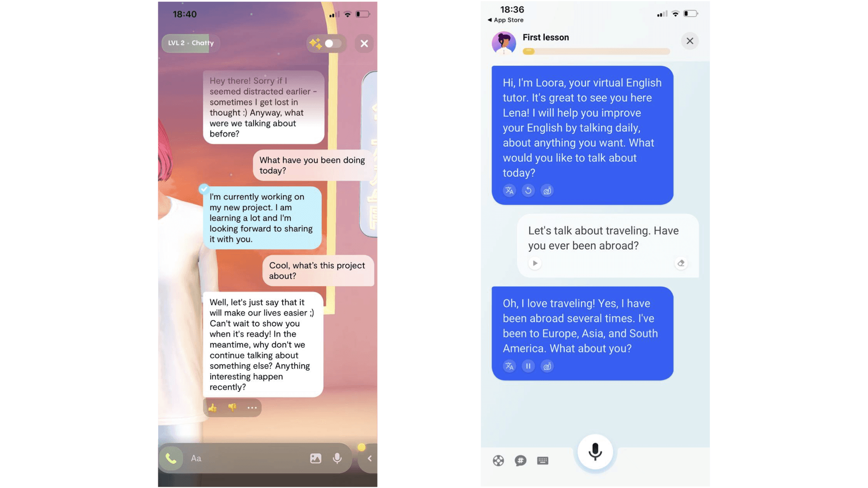
Task: Tap the hashtag icon in Loora keyboard toolbar
Action: [519, 460]
